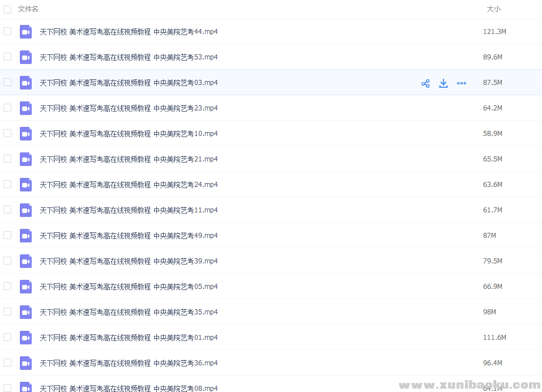
Task: Click the video icon of file 53.mp4
Action: [25, 57]
